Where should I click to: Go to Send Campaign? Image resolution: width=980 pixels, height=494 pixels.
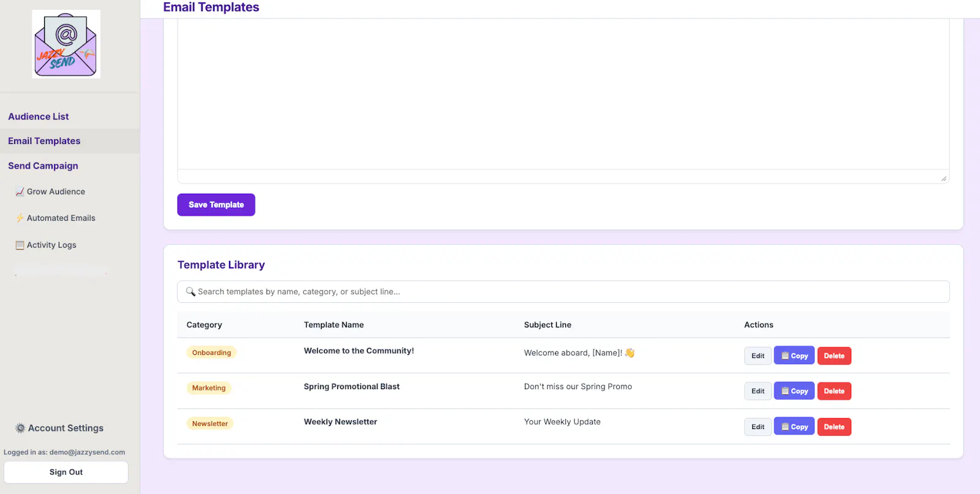(43, 165)
